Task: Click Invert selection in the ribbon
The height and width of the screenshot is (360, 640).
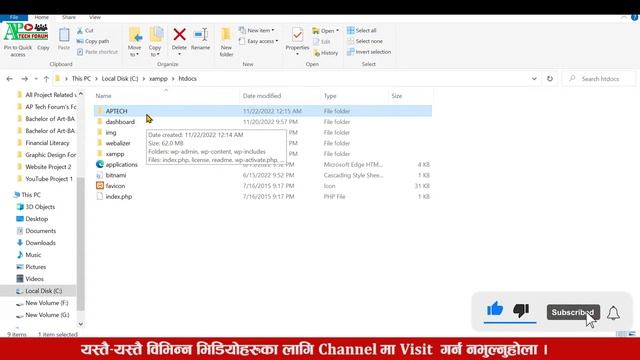Action: pyautogui.click(x=369, y=52)
